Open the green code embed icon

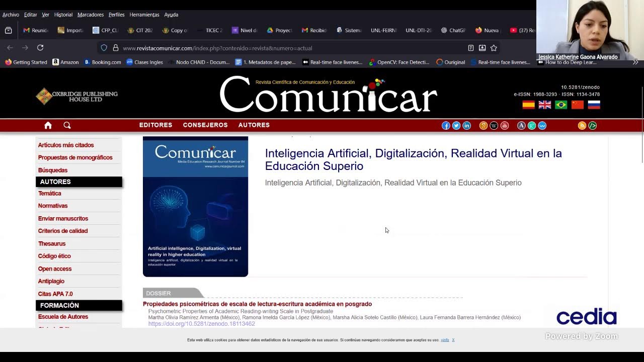click(x=593, y=126)
